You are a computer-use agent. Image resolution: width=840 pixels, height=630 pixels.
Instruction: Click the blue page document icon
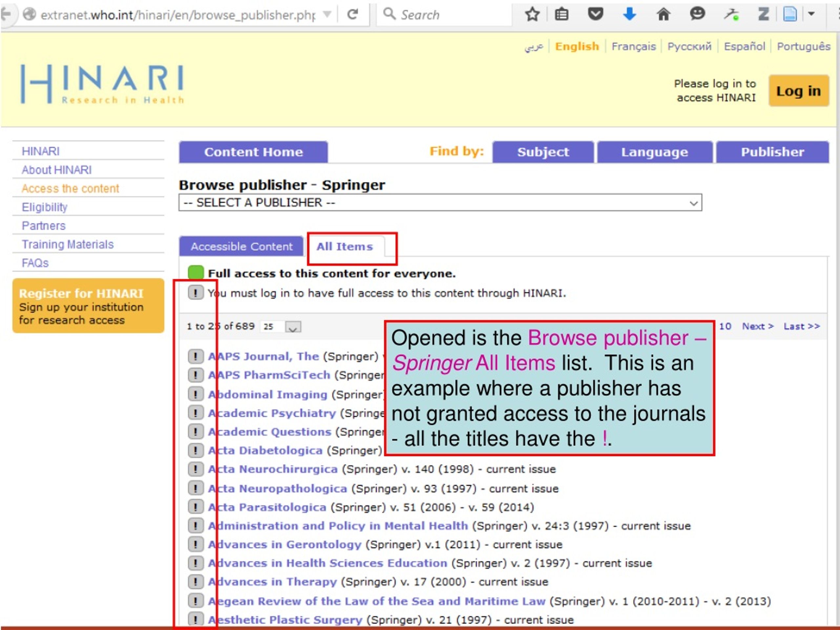tap(790, 14)
